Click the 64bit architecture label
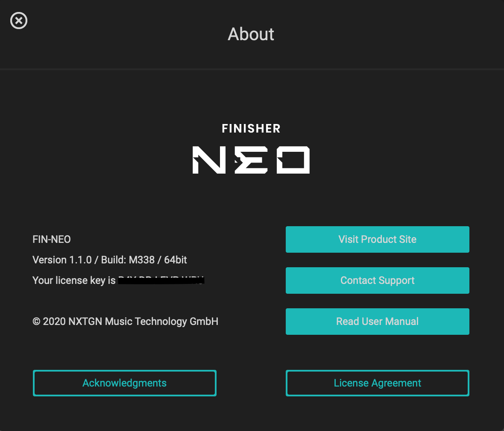Screen dimensions: 504x431 point(176,260)
